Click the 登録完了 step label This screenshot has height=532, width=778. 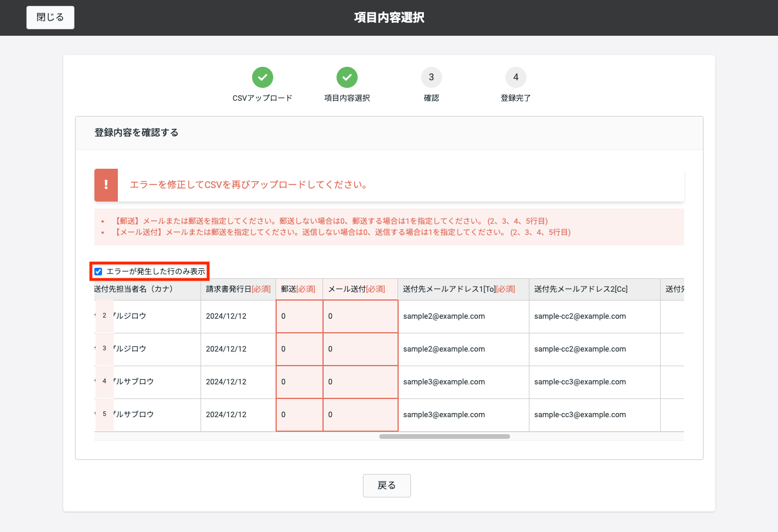coord(516,98)
